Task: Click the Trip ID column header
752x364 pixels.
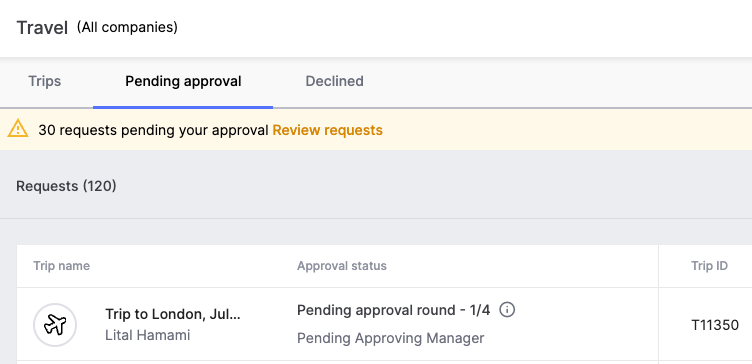Action: pyautogui.click(x=709, y=266)
